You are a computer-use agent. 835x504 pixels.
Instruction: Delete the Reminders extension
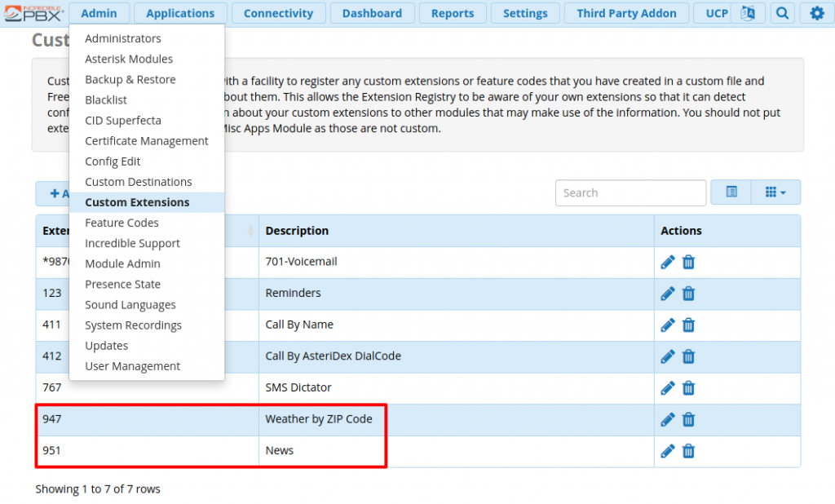(x=688, y=294)
